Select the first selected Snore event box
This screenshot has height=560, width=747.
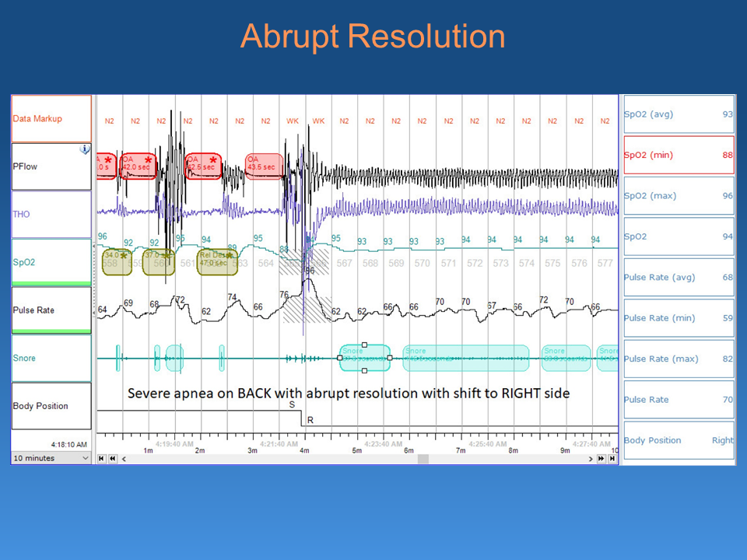(x=364, y=357)
